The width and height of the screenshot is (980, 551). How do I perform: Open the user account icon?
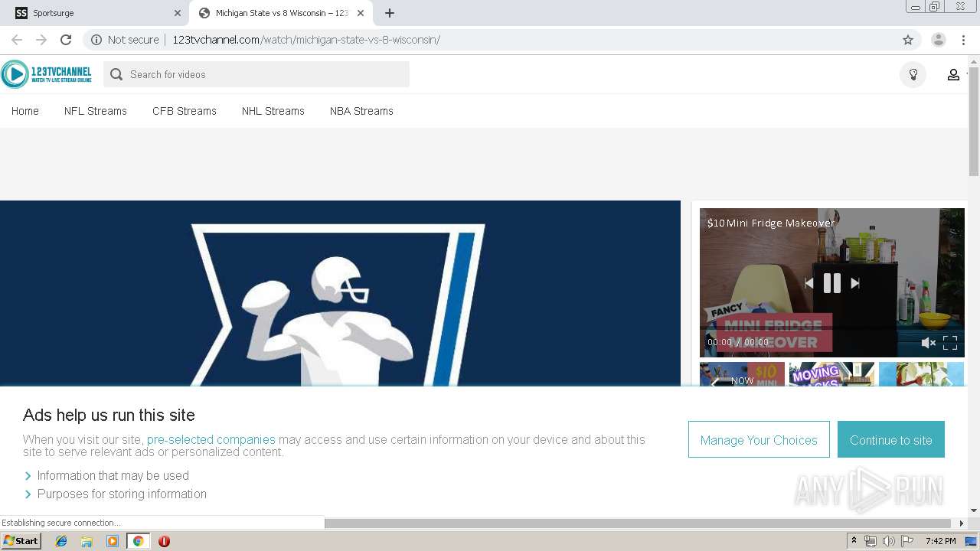[x=953, y=74]
